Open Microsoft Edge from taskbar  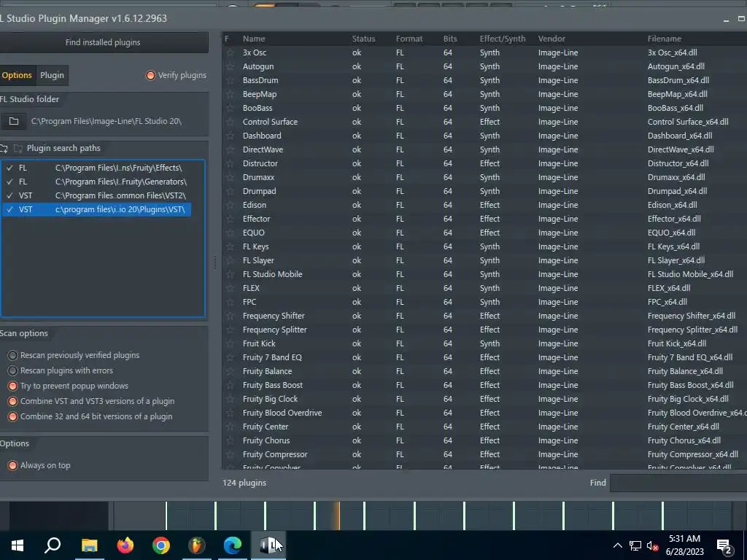pyautogui.click(x=233, y=545)
